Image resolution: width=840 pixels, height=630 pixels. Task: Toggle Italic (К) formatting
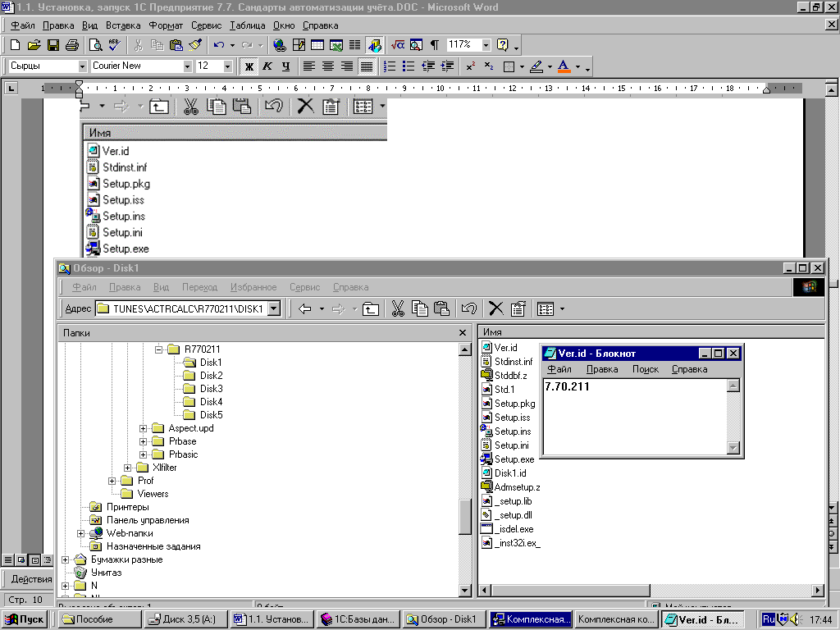267,66
